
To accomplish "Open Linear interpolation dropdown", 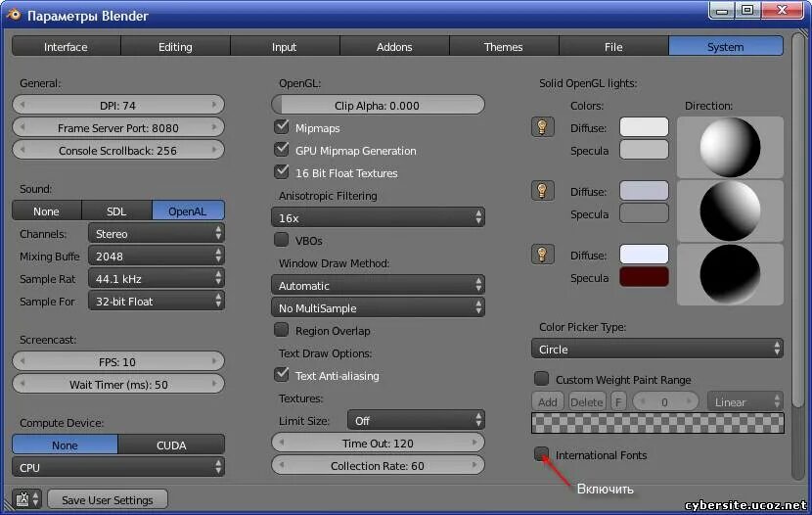I will [x=745, y=401].
